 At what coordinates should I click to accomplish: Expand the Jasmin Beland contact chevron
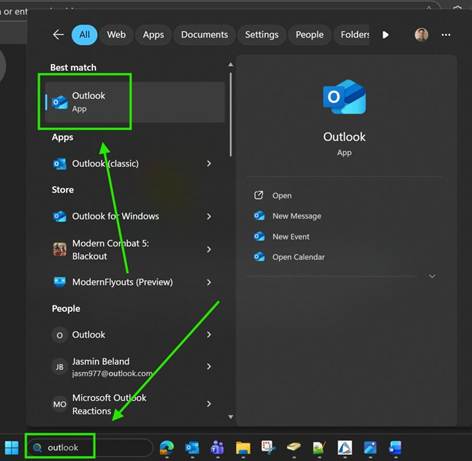209,367
